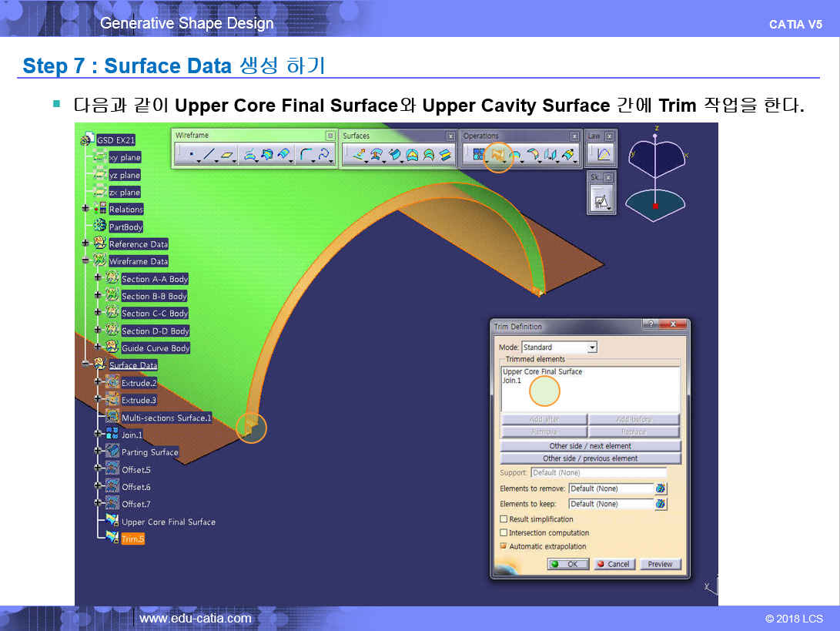Open the Mode dropdown showing Standard

coord(591,347)
